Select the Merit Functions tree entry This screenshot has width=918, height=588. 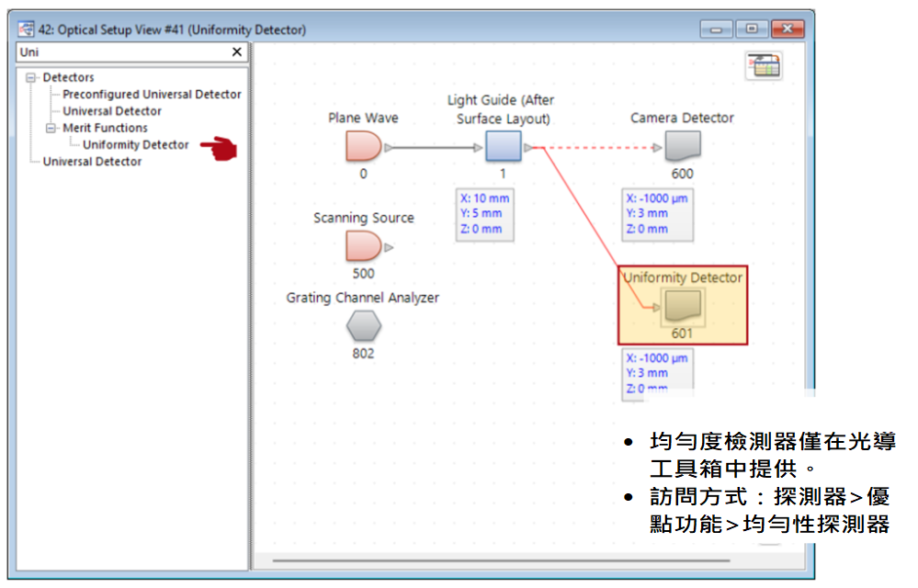click(105, 128)
